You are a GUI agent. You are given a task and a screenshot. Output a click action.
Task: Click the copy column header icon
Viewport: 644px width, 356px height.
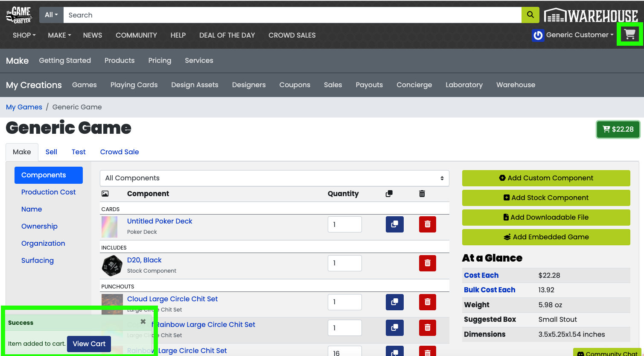coord(389,194)
